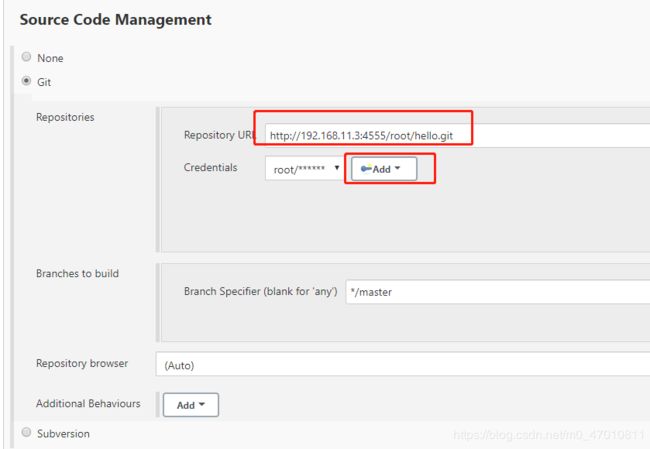Select the None radio button
This screenshot has width=650, height=449.
[x=26, y=57]
